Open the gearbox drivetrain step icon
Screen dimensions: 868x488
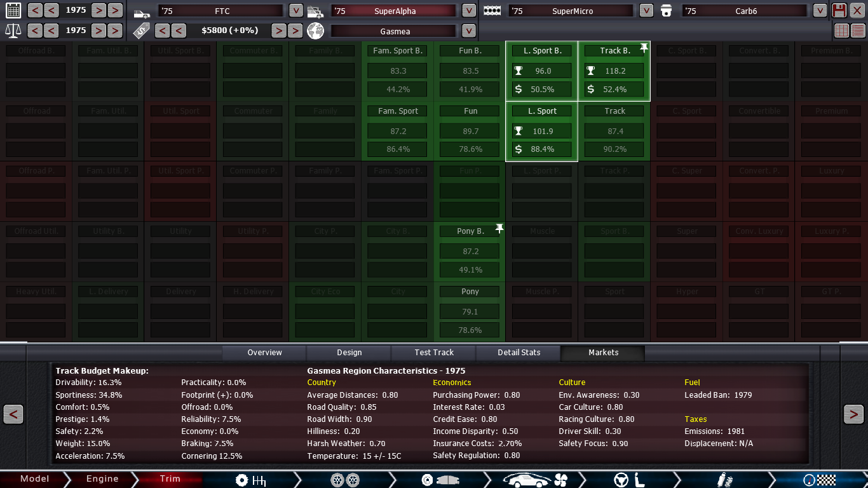(x=250, y=480)
